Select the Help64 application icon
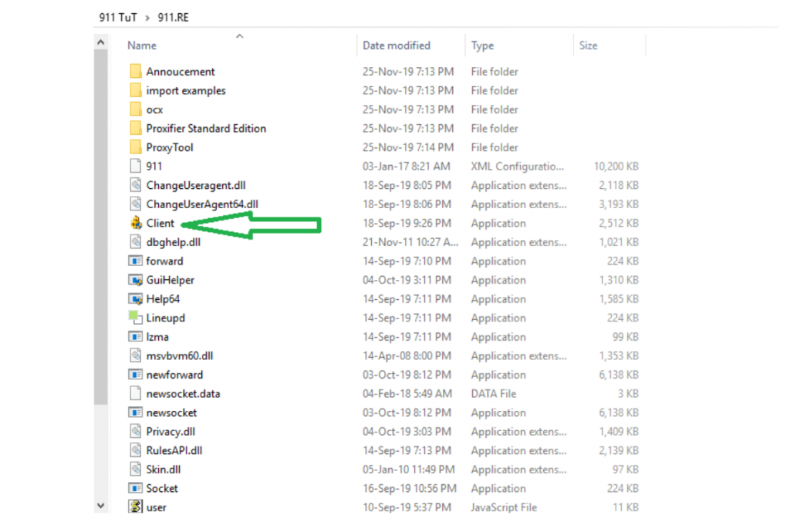The image size is (790, 532). click(135, 299)
